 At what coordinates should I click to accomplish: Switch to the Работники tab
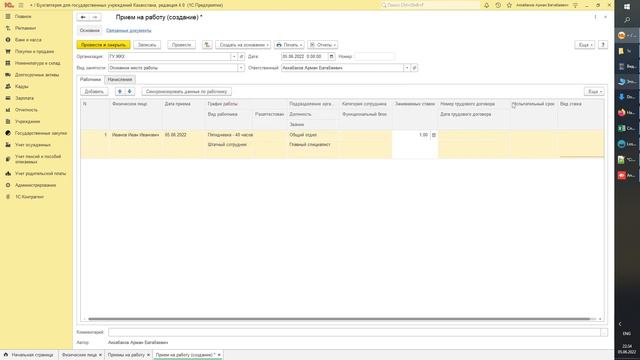(90, 80)
